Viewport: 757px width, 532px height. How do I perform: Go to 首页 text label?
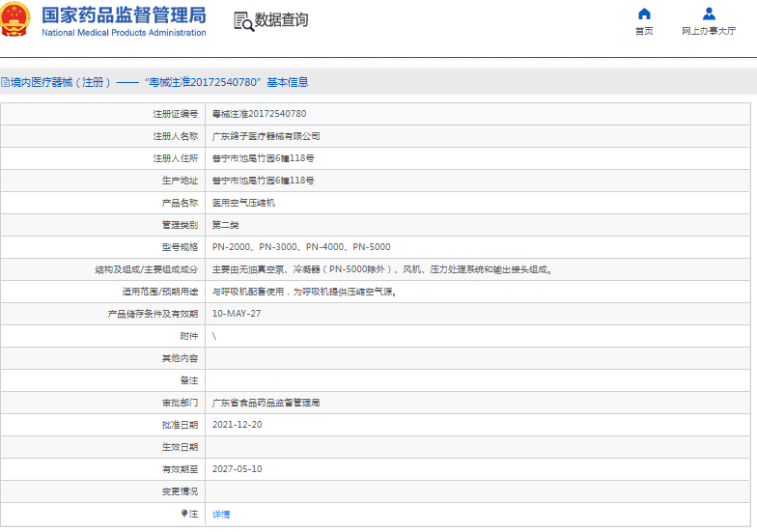(644, 31)
